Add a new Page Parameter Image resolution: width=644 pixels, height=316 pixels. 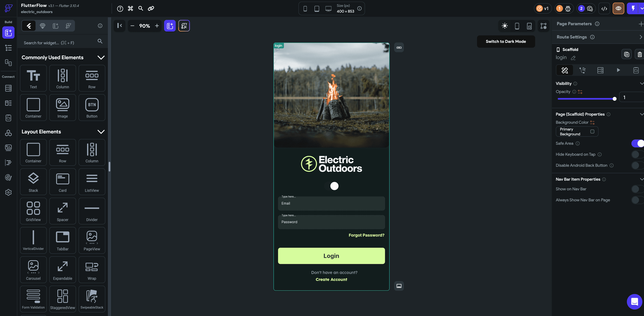click(641, 24)
